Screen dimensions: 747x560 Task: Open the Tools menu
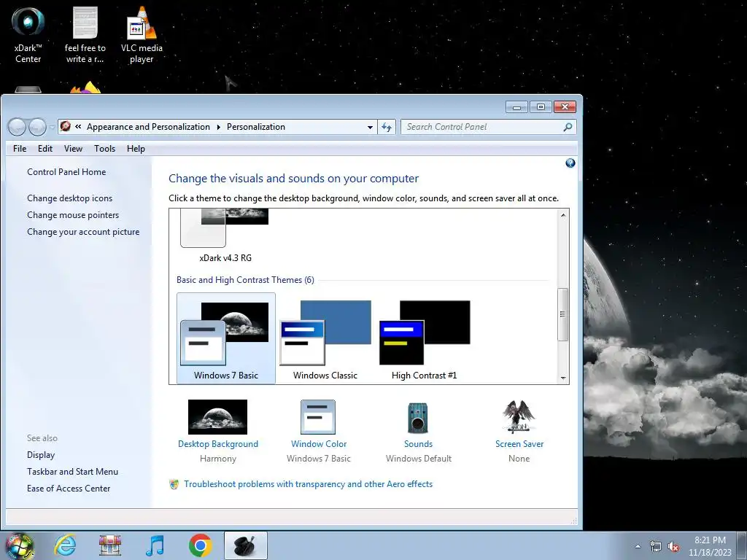point(104,149)
